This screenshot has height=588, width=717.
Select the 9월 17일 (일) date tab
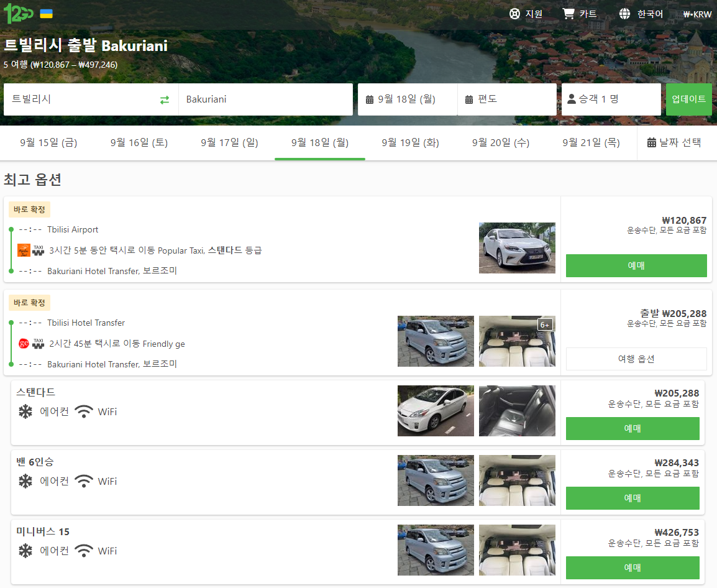[x=229, y=143]
